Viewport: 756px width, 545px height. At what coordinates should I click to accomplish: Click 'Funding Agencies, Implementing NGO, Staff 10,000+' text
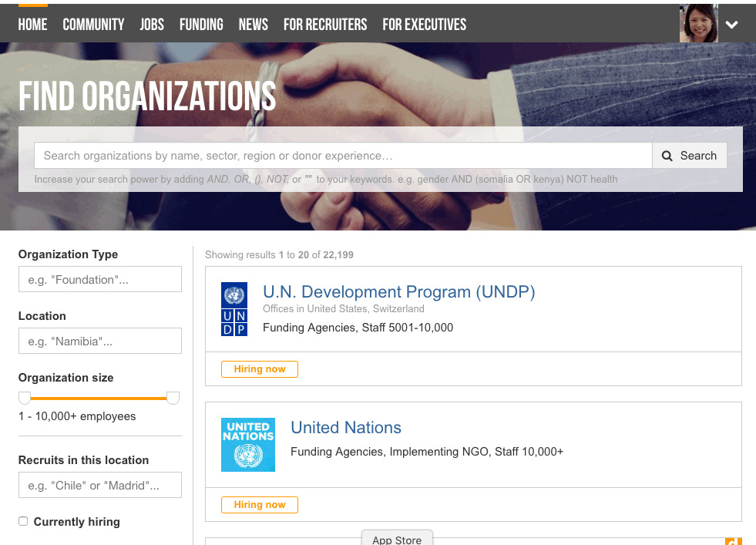click(x=427, y=452)
